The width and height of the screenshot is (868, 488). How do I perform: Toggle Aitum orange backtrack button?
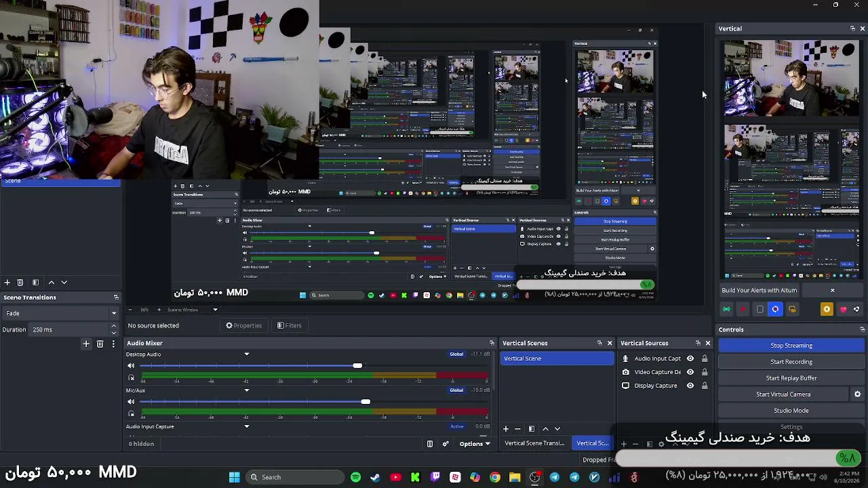[x=792, y=309]
